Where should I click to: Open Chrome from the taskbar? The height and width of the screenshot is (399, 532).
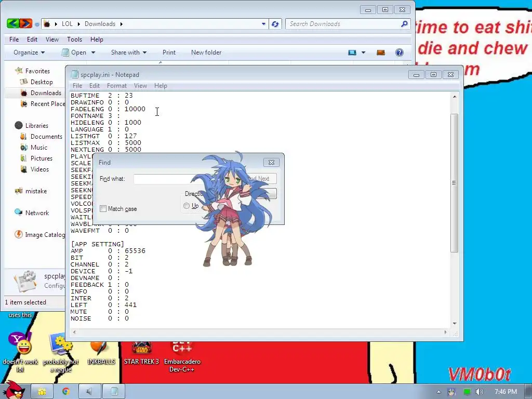[66, 392]
